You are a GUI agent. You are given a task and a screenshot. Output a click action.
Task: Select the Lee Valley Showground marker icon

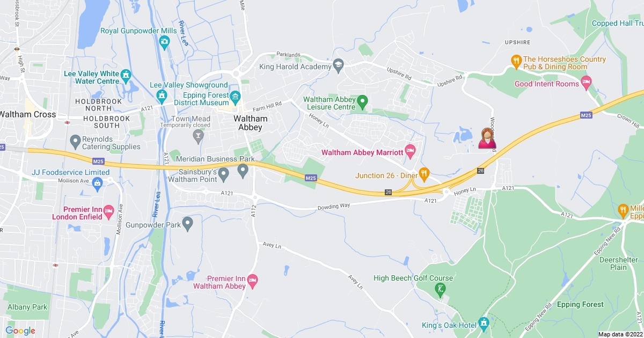click(162, 96)
